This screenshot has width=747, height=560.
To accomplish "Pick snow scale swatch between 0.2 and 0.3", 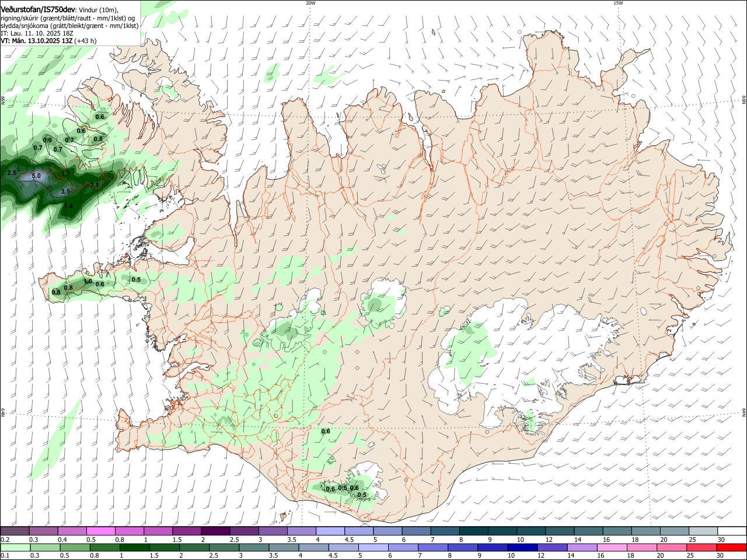I will coord(15,531).
